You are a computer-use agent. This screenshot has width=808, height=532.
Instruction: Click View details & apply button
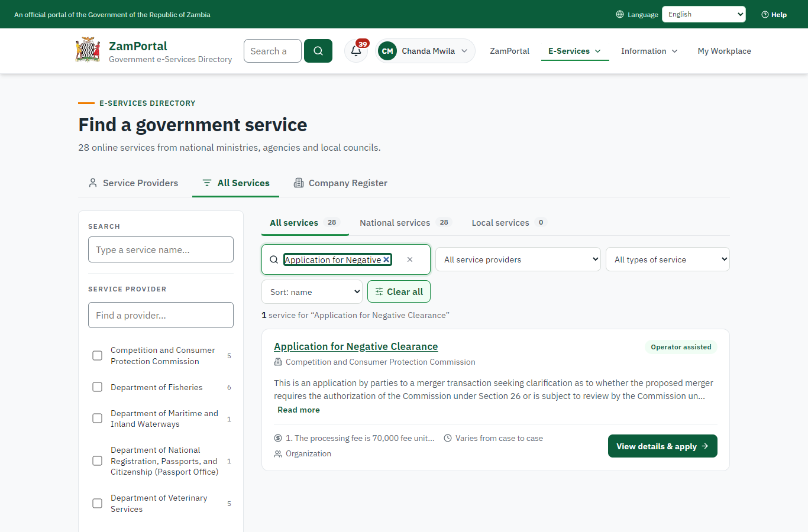click(662, 446)
